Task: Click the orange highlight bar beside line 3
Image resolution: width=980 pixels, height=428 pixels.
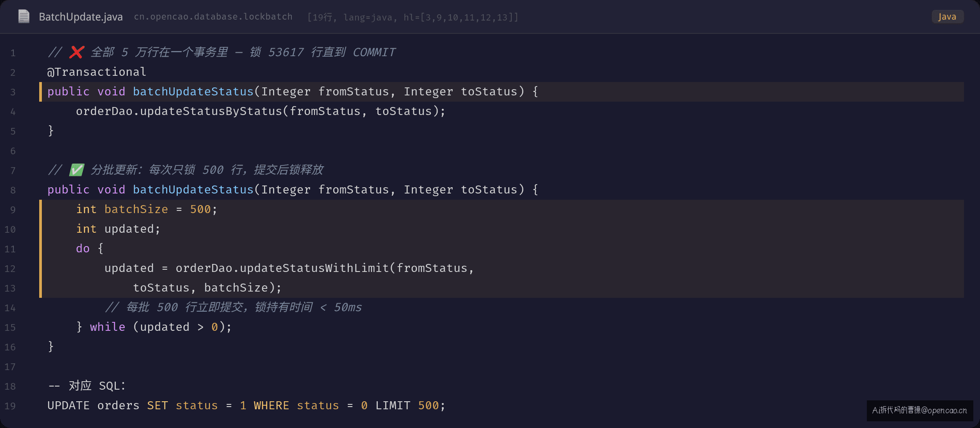Action: (x=41, y=92)
